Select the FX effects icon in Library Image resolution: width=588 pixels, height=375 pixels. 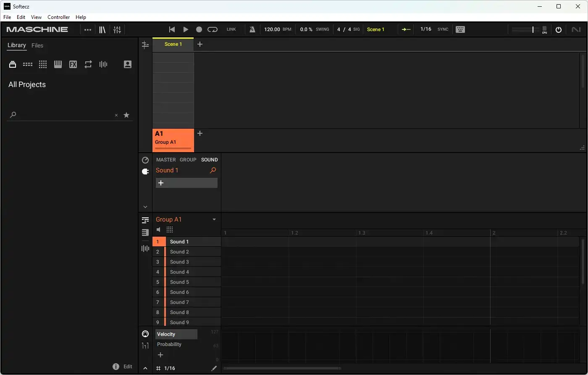73,64
